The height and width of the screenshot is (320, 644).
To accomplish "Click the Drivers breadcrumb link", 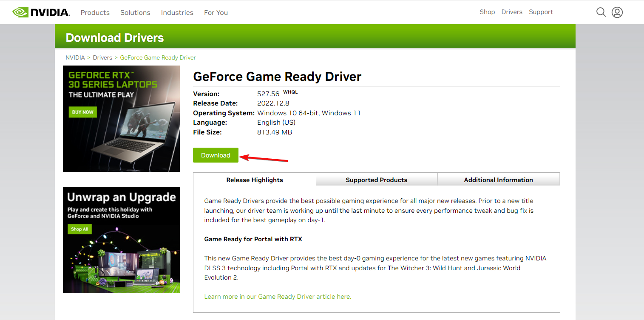I will pyautogui.click(x=102, y=57).
